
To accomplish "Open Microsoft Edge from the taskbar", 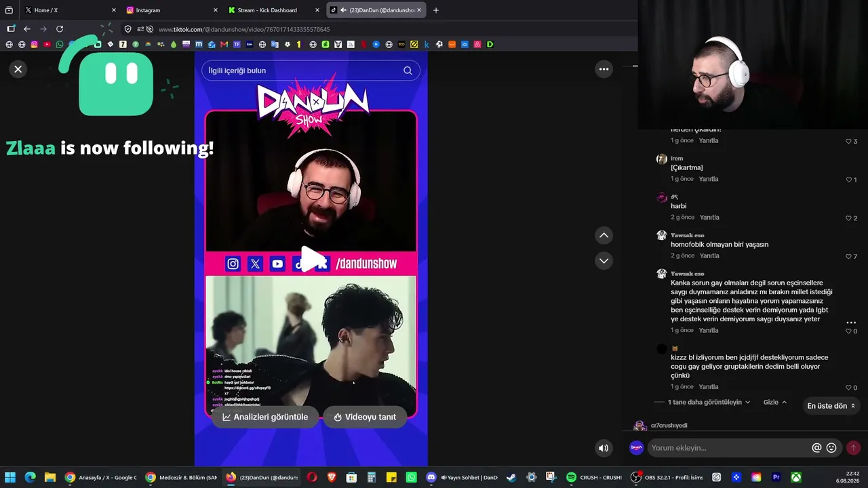I will (x=30, y=477).
